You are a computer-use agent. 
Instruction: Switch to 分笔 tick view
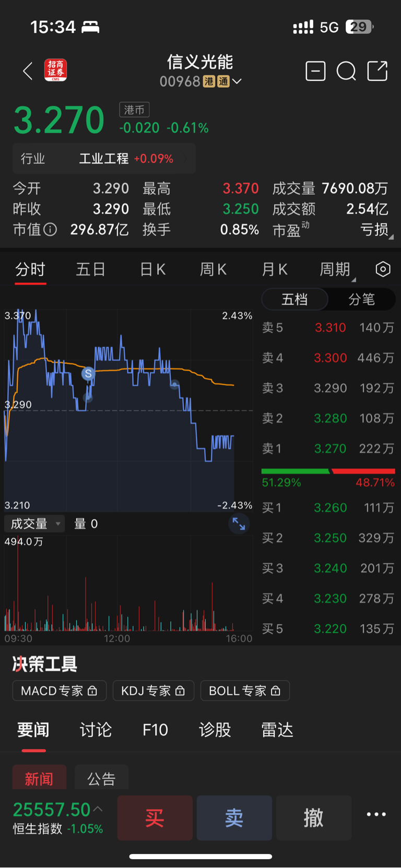(x=361, y=299)
